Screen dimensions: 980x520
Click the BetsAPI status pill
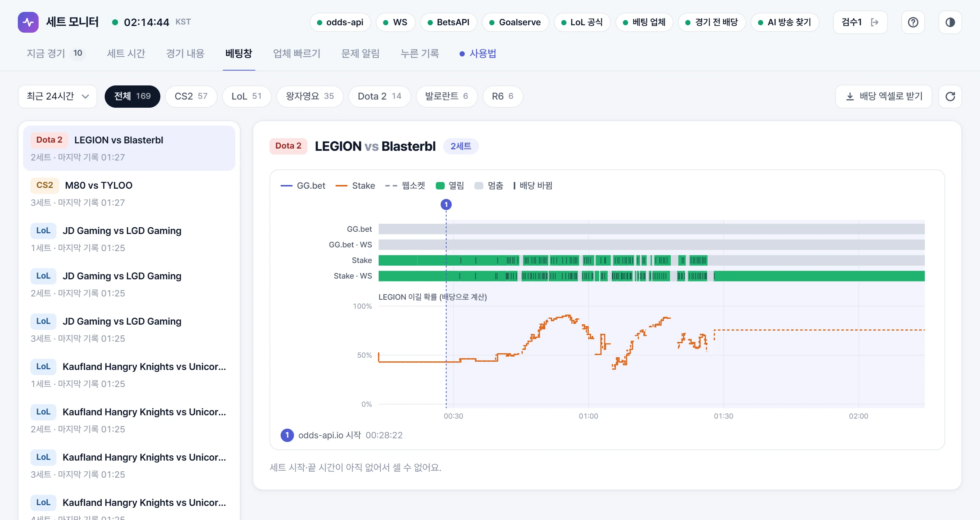448,22
